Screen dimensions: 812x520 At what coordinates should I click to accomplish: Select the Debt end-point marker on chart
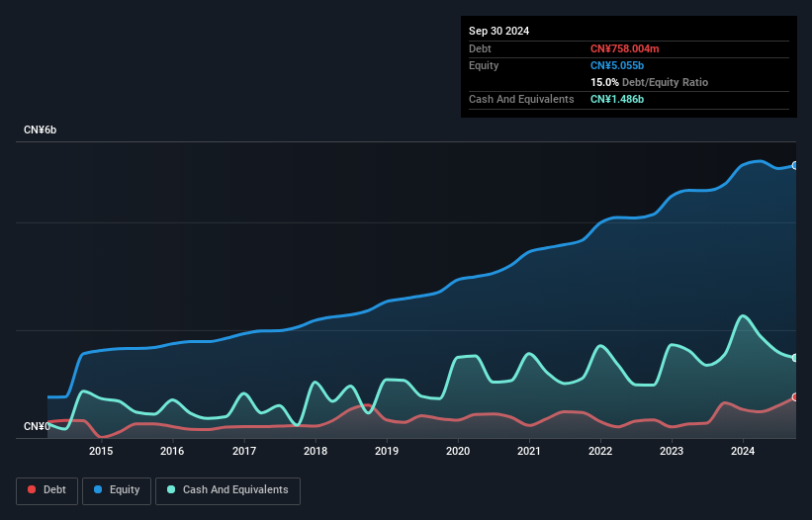795,396
